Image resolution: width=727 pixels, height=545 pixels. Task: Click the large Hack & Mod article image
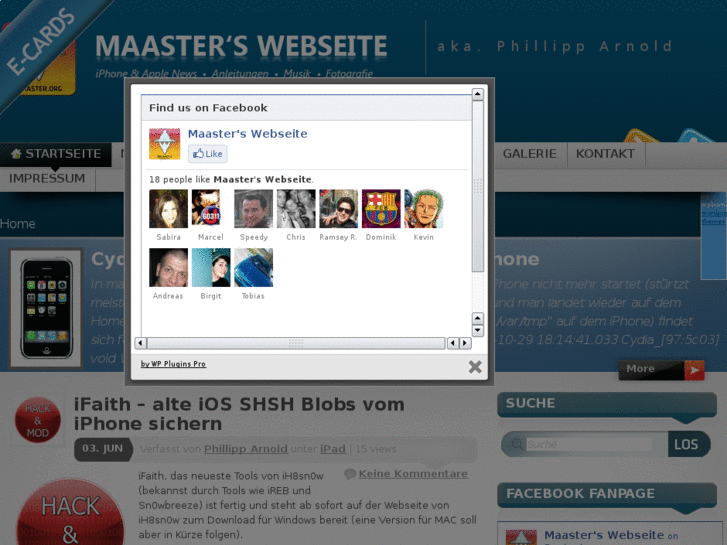[70, 513]
